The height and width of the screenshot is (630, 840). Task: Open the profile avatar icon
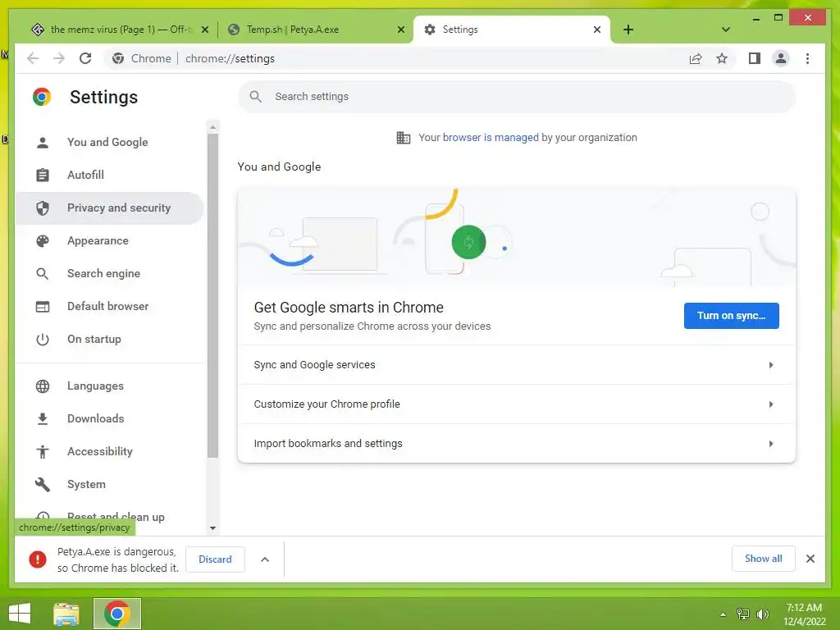[x=781, y=58]
